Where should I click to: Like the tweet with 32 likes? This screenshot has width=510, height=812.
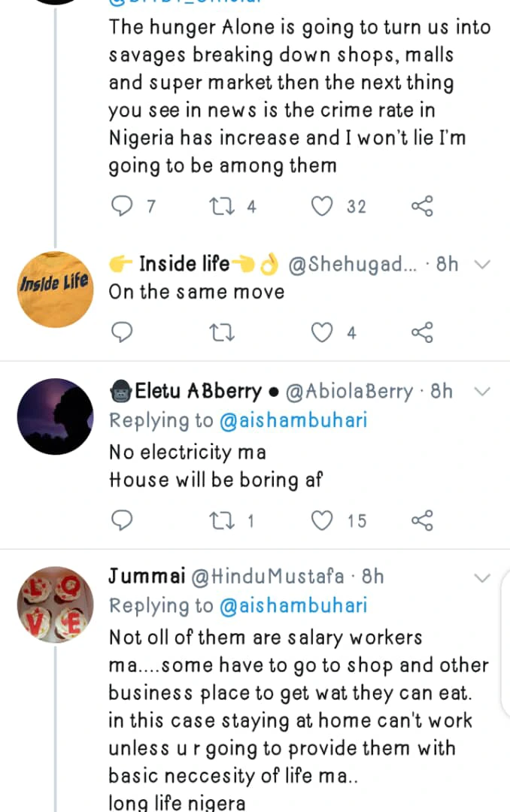pyautogui.click(x=321, y=206)
